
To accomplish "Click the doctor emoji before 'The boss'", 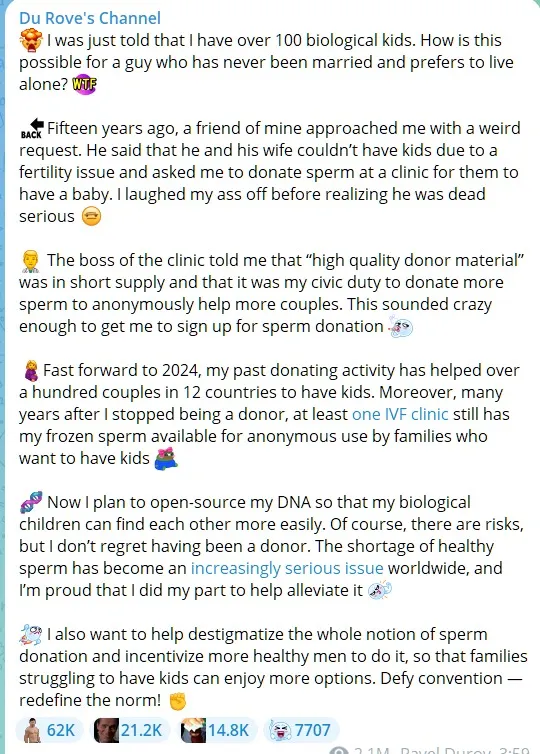I will [x=31, y=261].
